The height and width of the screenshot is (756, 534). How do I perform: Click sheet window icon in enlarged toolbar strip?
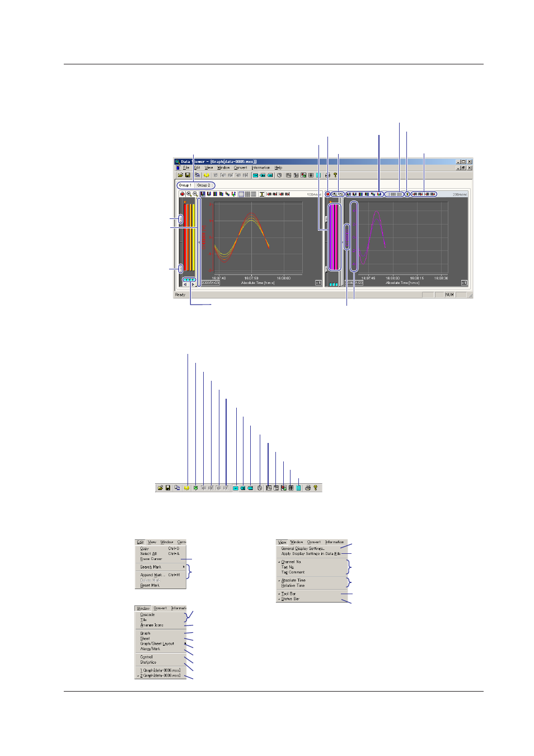pos(276,488)
